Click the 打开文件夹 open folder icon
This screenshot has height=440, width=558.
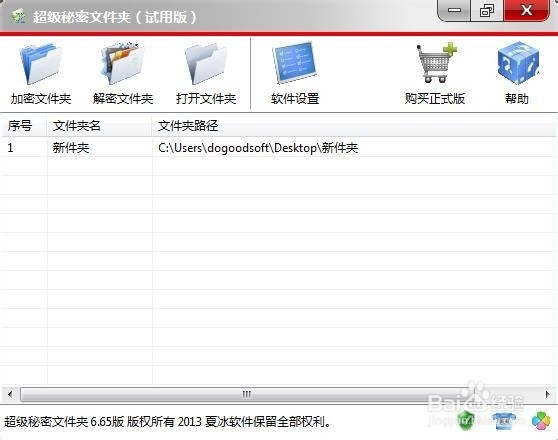[x=206, y=64]
